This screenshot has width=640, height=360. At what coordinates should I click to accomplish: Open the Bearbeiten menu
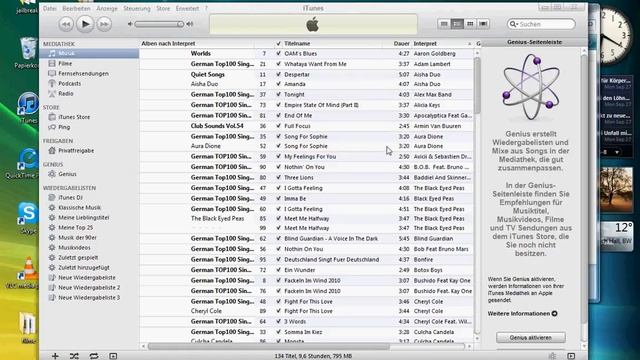pos(76,8)
